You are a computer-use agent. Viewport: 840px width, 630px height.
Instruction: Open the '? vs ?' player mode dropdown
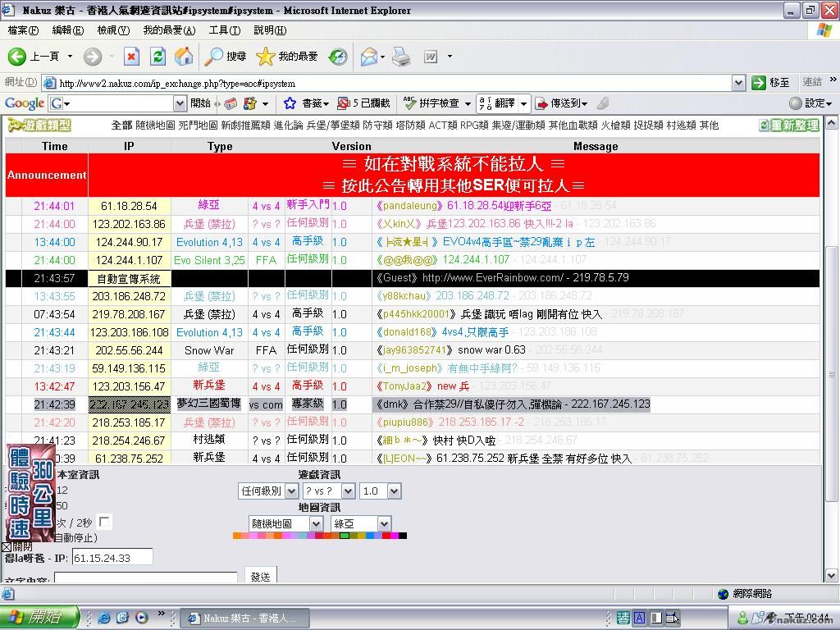point(328,491)
